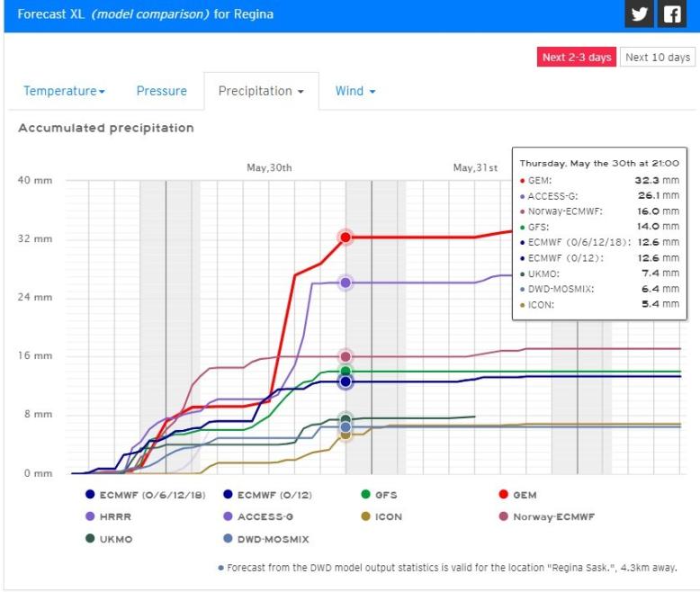Toggle ACCESS-G series in legend

click(258, 516)
